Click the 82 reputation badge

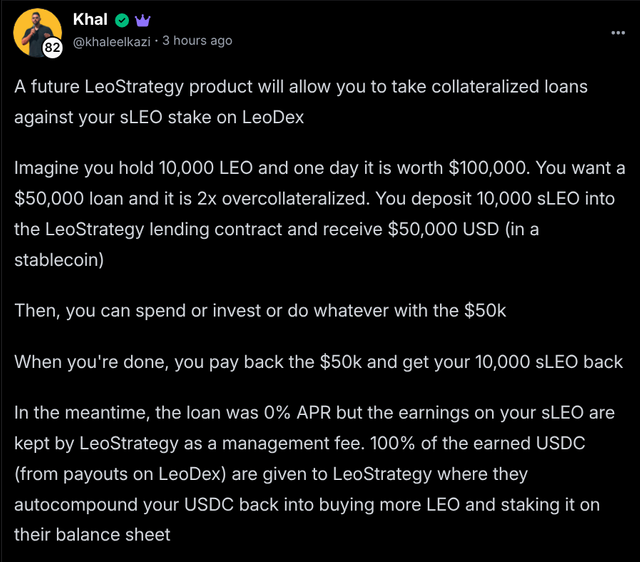(x=52, y=48)
